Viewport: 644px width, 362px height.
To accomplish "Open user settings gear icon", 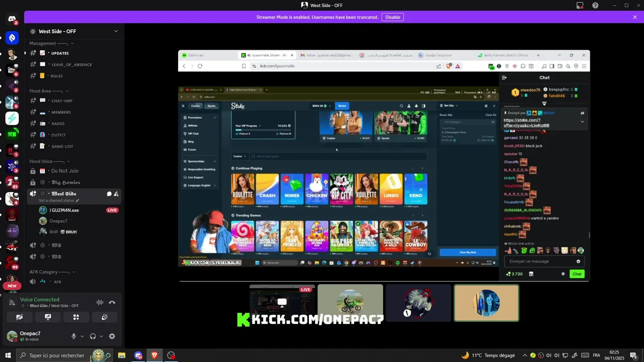I will point(112,336).
